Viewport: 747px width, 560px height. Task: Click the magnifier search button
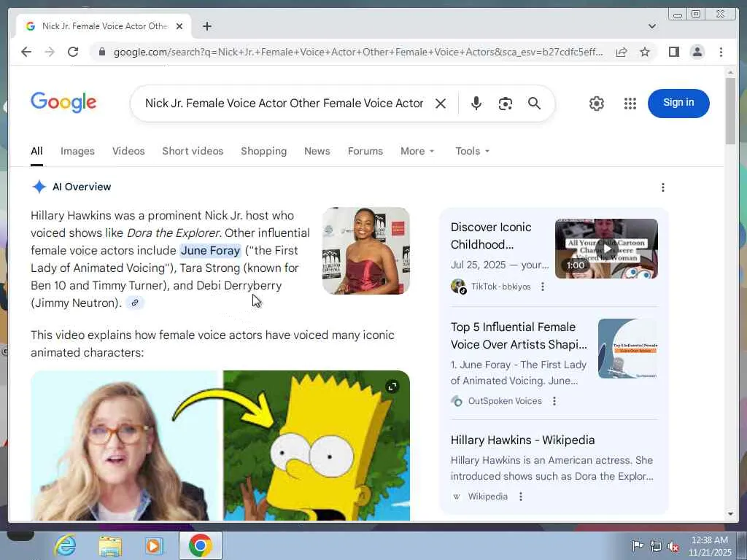coord(534,104)
